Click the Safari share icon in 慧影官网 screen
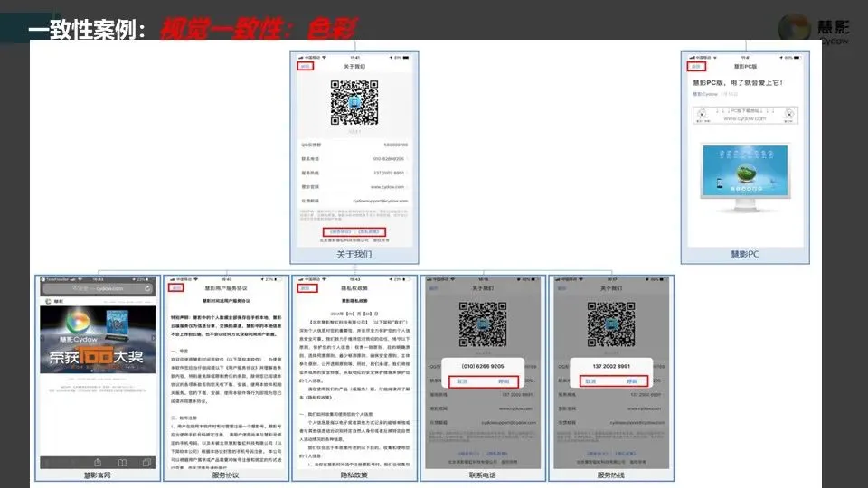 click(x=98, y=462)
